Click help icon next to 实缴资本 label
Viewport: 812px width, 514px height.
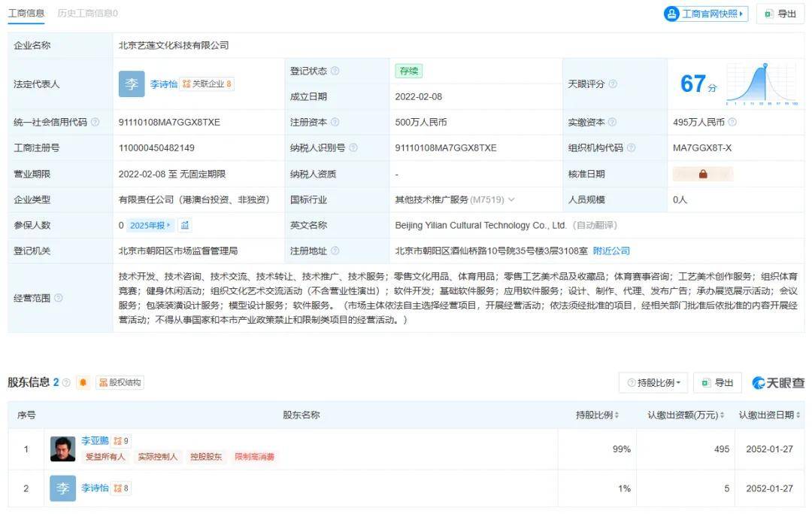612,122
